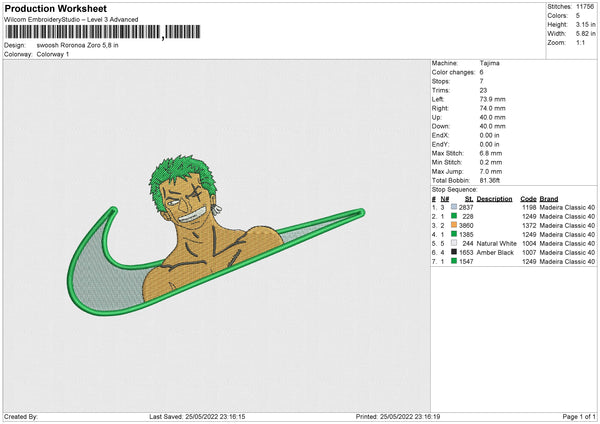Click 'Page 1 of 1' footer text
The width and height of the screenshot is (600, 424).
(579, 417)
